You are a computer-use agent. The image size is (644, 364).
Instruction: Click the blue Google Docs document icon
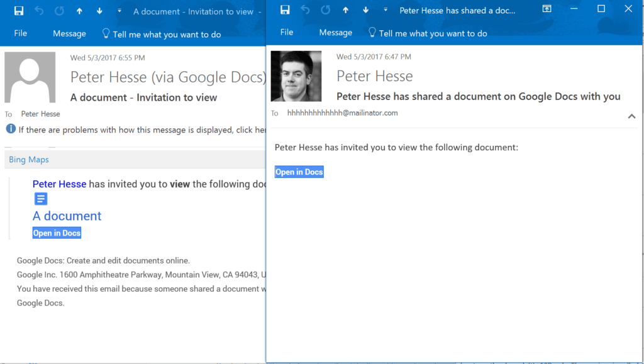click(40, 199)
